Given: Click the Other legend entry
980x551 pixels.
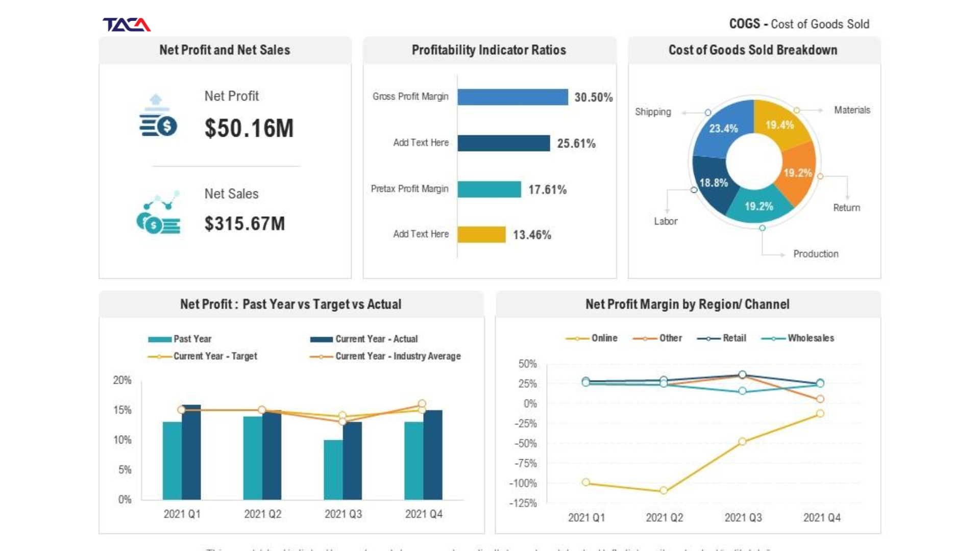Looking at the screenshot, I should (x=657, y=338).
